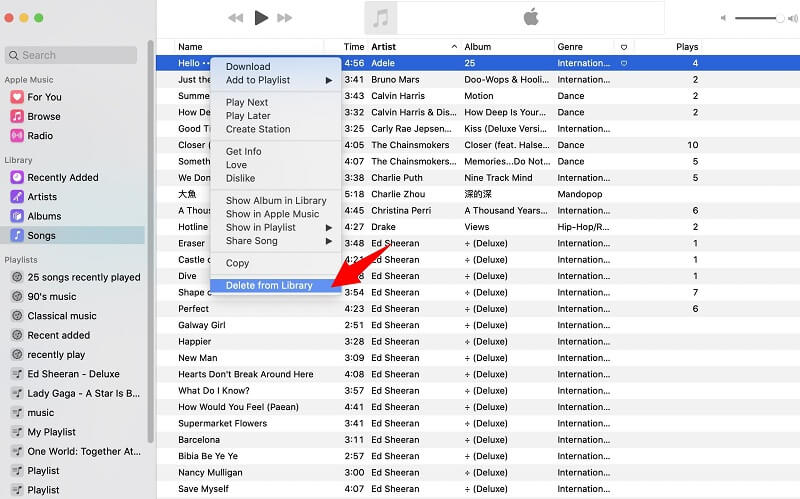Viewport: 800px width, 499px height.
Task: Open the For You section
Action: tap(44, 97)
